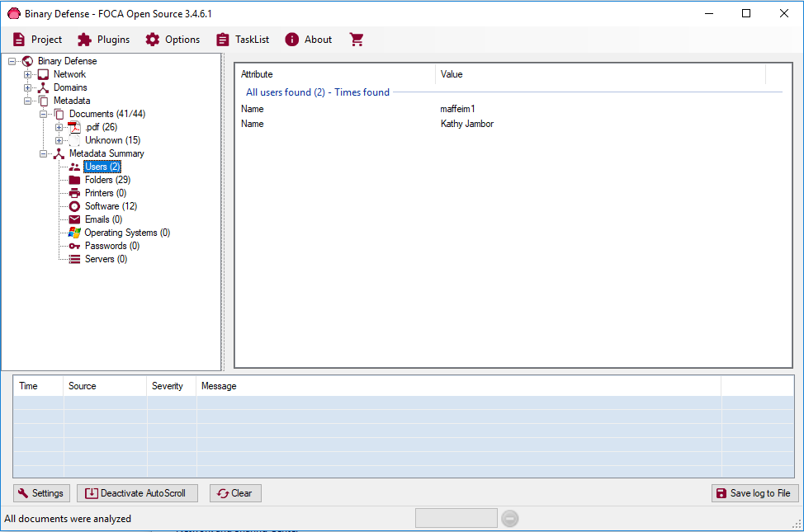Click the 'All documents were analyzed' status text
The image size is (804, 532).
point(68,519)
